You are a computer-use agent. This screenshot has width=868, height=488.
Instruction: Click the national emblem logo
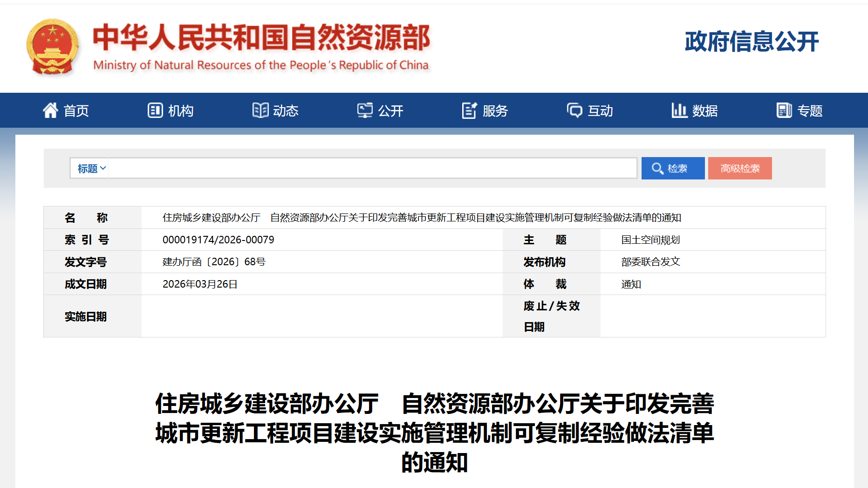[x=52, y=47]
